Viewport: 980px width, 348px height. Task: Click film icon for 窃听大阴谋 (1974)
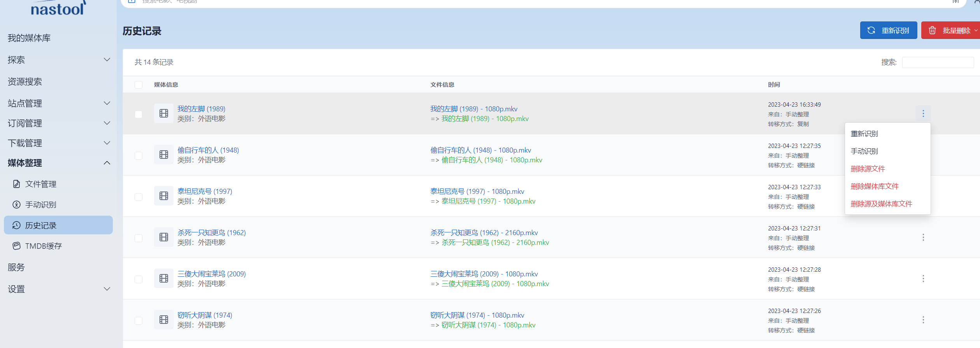(x=164, y=320)
